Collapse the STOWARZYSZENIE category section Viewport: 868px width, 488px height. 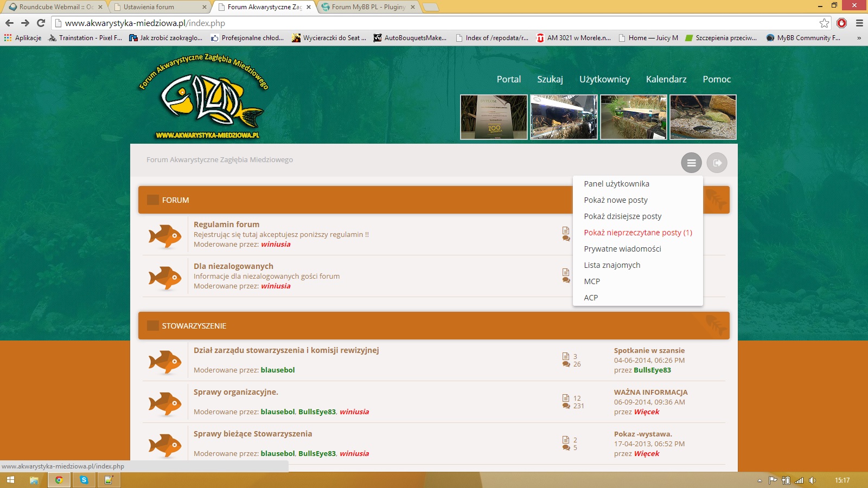[715, 325]
